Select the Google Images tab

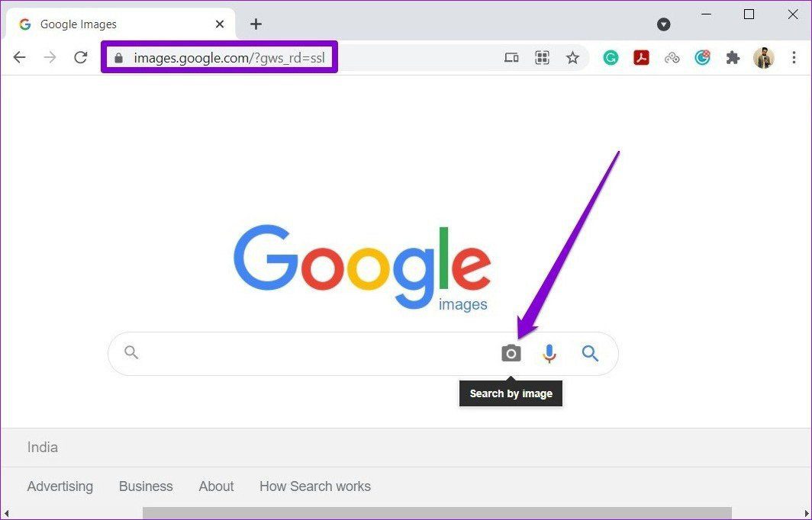[120, 24]
